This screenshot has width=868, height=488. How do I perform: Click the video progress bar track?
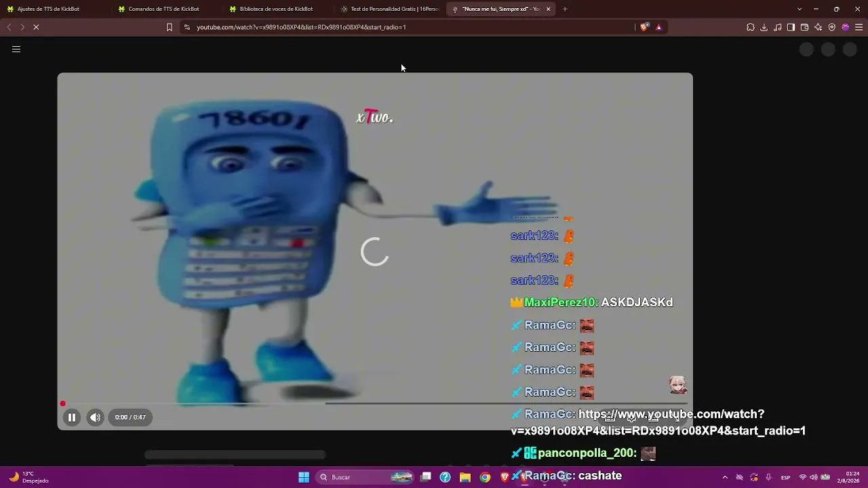pos(375,404)
